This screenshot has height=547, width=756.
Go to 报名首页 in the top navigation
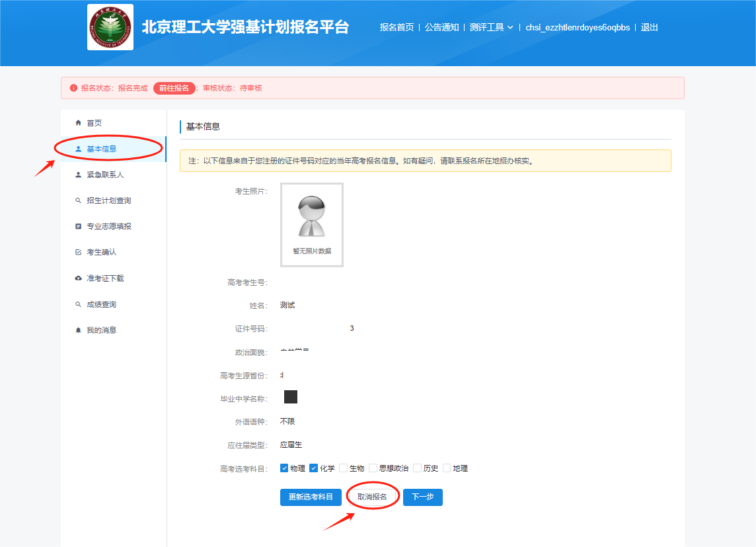click(397, 28)
